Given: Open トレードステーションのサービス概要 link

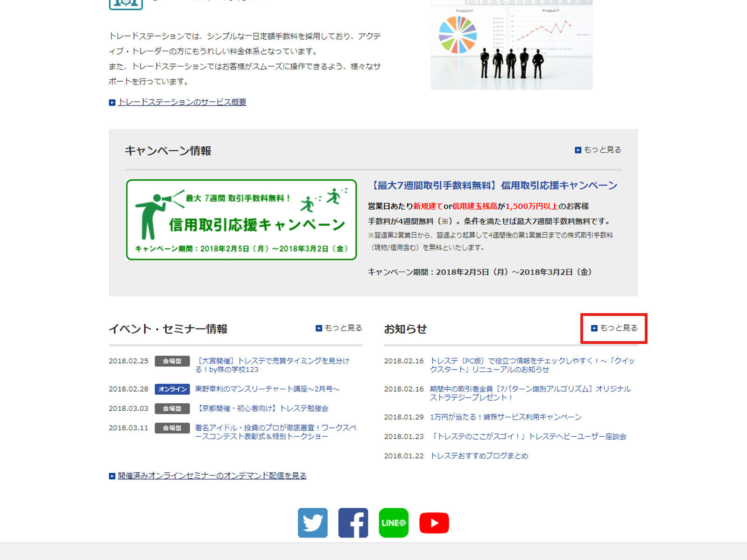Looking at the screenshot, I should (x=182, y=102).
